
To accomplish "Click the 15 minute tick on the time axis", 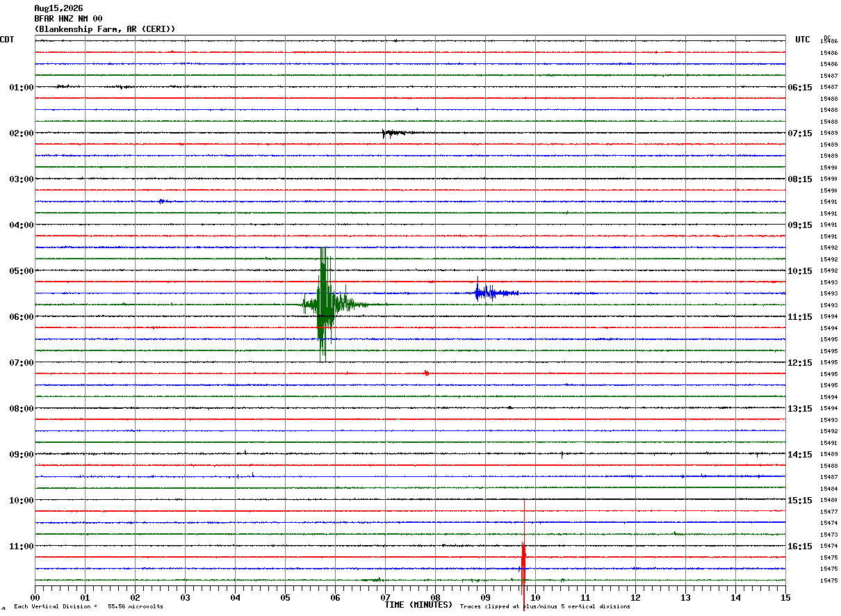I will point(785,597).
